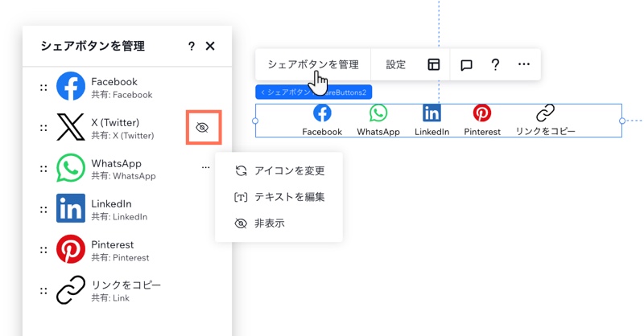Grab the drag handle for the WhatsApp row

(43, 169)
